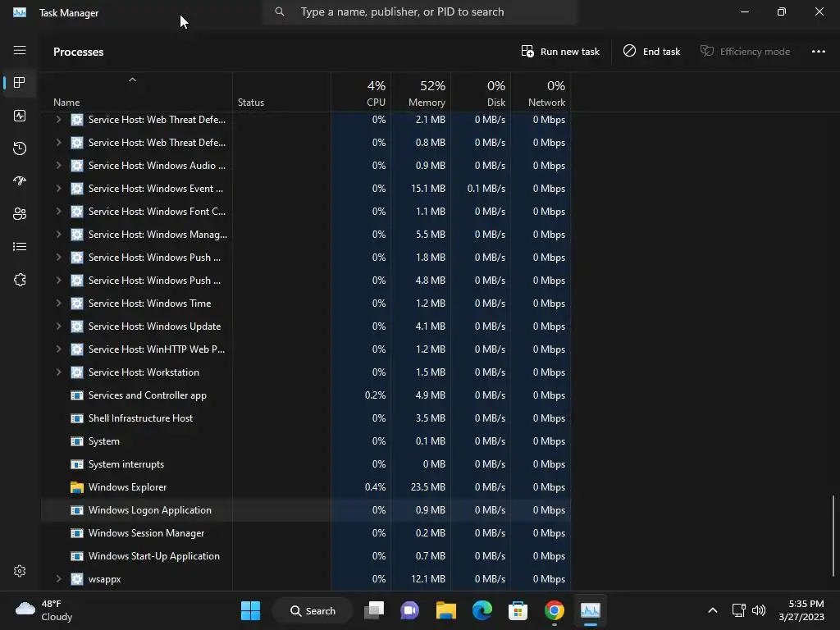Click the wsappx process gear icon
Screen dimensions: 840x630
click(x=77, y=579)
